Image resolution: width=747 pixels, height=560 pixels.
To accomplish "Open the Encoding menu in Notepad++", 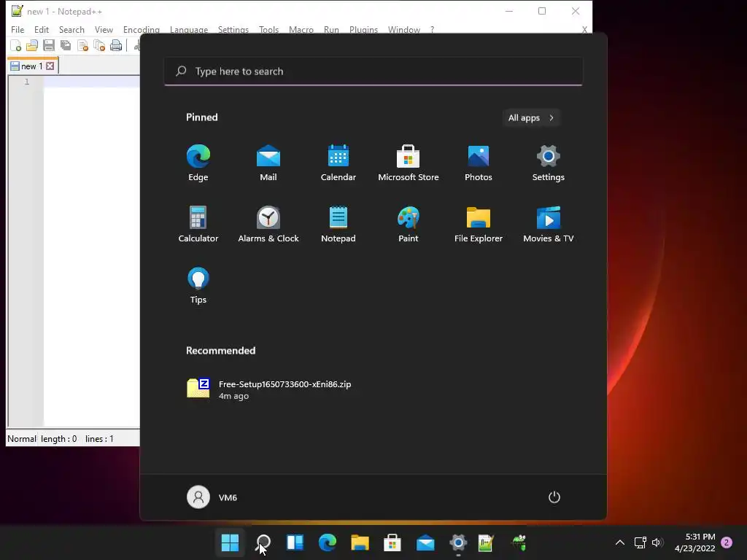I will 142,29.
